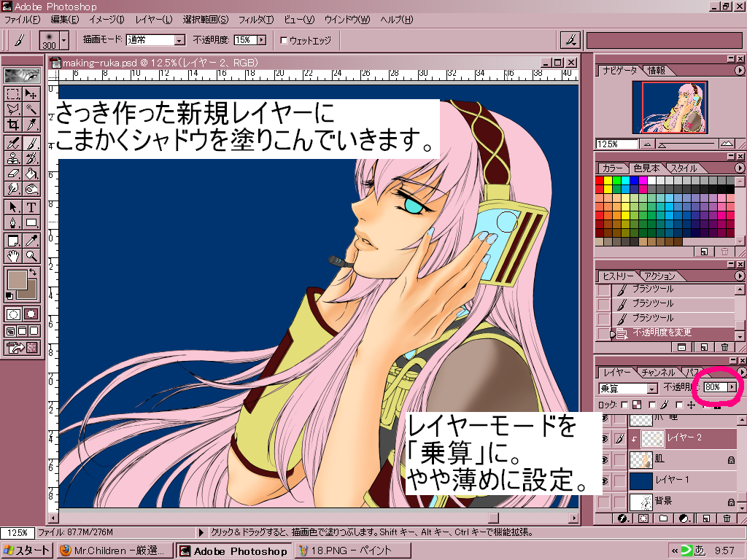Toggle lock image pixels checkbox
The width and height of the screenshot is (747, 560).
652,405
